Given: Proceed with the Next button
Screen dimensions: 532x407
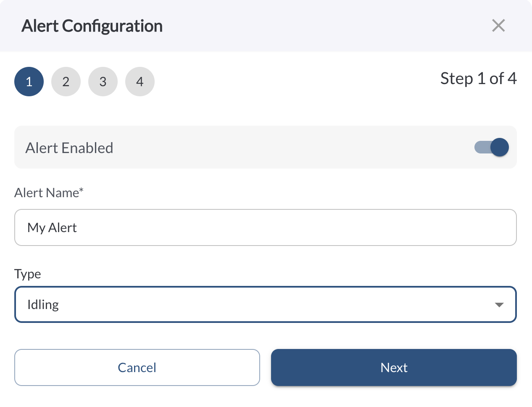Looking at the screenshot, I should (x=394, y=367).
